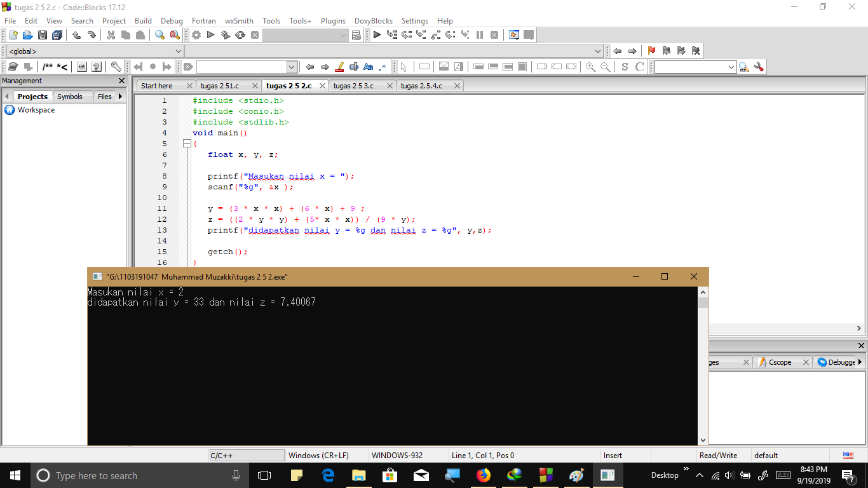Toggle selected text search icon

coord(354,67)
